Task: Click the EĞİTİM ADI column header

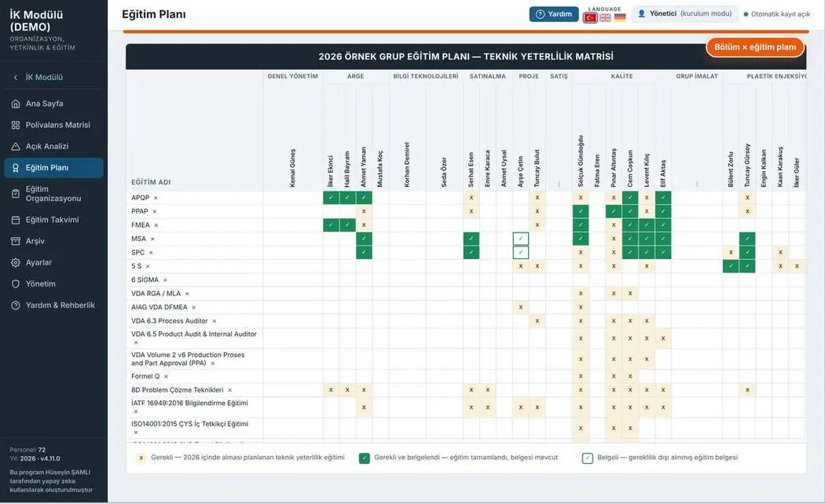Action: click(x=151, y=182)
